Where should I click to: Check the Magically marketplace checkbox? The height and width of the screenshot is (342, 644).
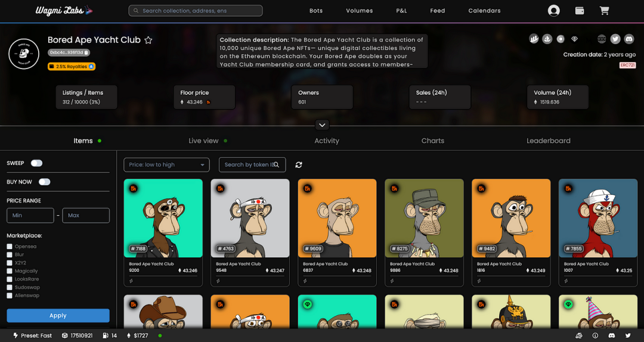pos(10,271)
